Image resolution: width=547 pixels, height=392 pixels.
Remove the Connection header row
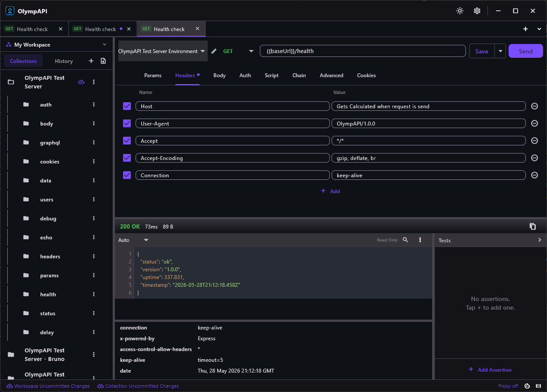click(534, 175)
